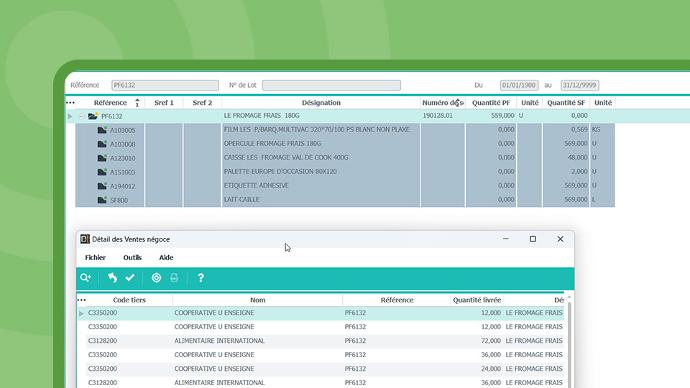Click the target circle toolbar icon
Viewport: 690px width, 388px height.
(156, 278)
